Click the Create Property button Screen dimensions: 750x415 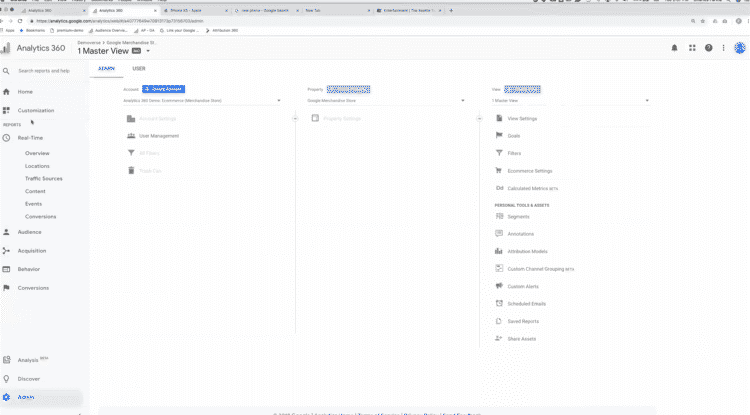pyautogui.click(x=348, y=89)
